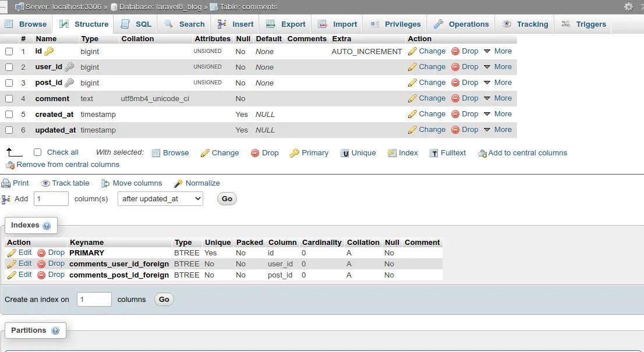
Task: Open the 'after updated_at' position dropdown
Action: click(x=160, y=199)
